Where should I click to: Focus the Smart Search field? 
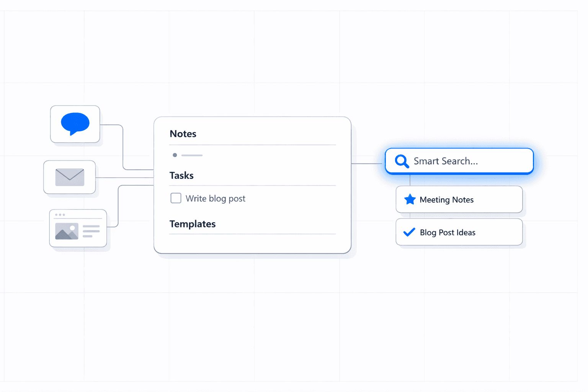pos(459,161)
